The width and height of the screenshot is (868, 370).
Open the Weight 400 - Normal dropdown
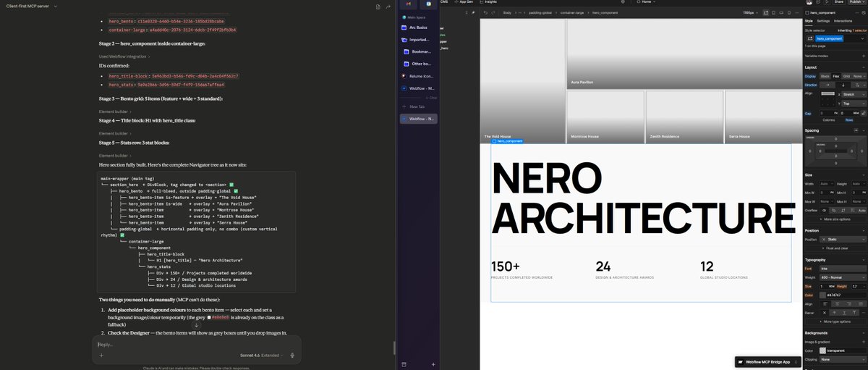(843, 277)
